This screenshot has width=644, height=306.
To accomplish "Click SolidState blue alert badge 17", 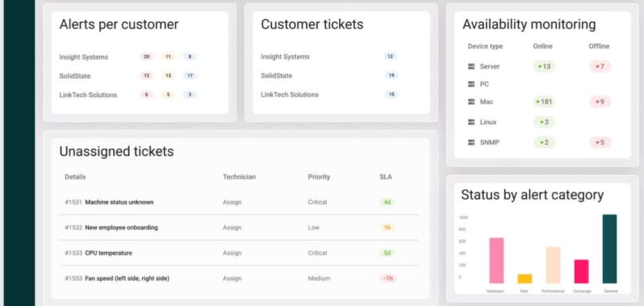I will coord(190,76).
